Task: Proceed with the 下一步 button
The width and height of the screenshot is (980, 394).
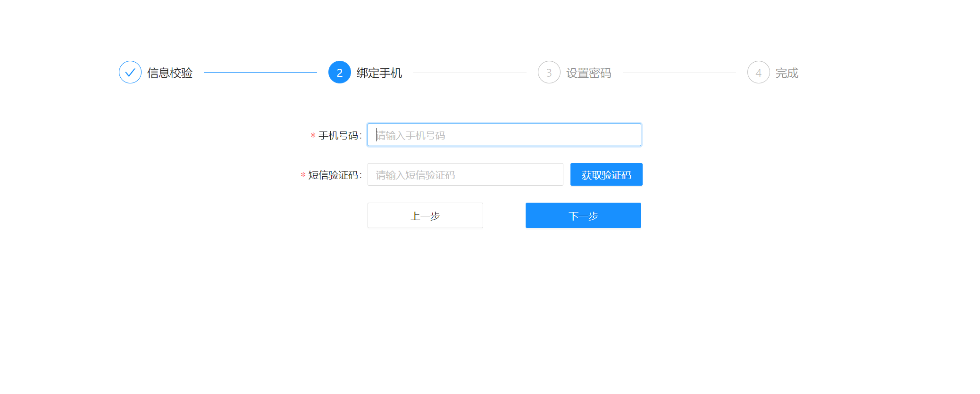Action: click(583, 215)
